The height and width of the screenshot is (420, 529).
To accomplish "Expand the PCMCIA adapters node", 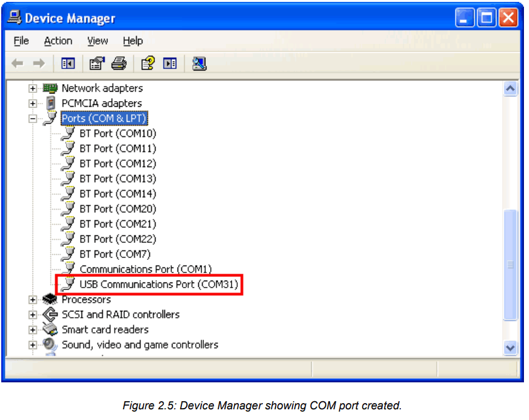I will click(x=33, y=104).
